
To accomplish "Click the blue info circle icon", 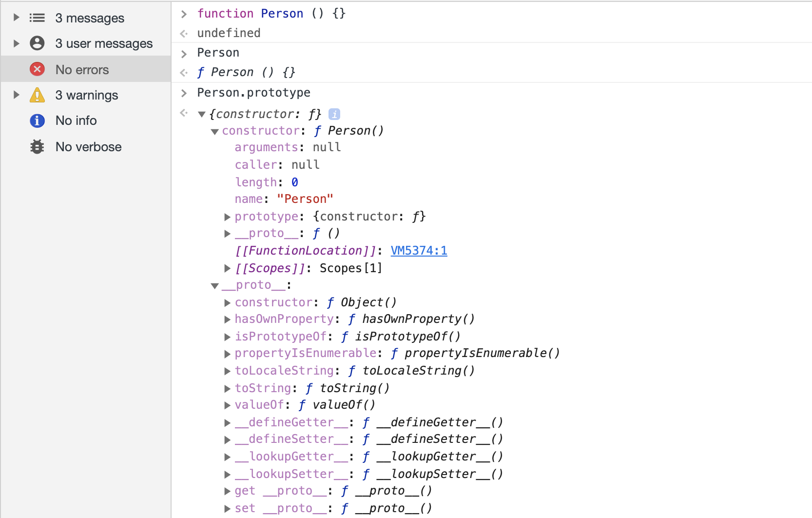I will (37, 120).
